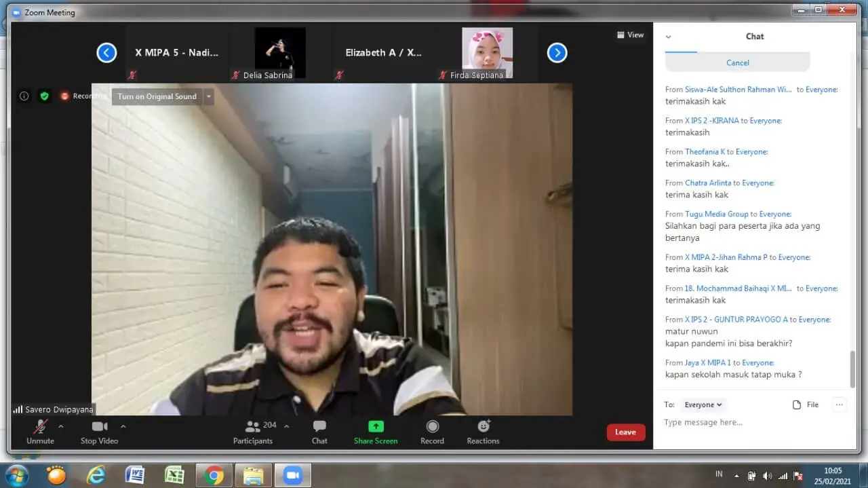The image size is (868, 488).
Task: Click message 'kapan sekolah masuk tatap muka ?'
Action: click(x=733, y=375)
